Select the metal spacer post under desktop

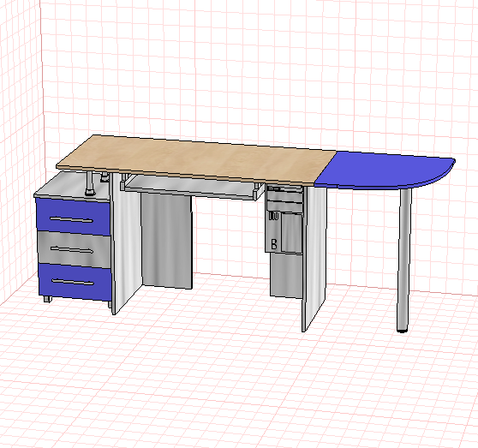pos(91,183)
